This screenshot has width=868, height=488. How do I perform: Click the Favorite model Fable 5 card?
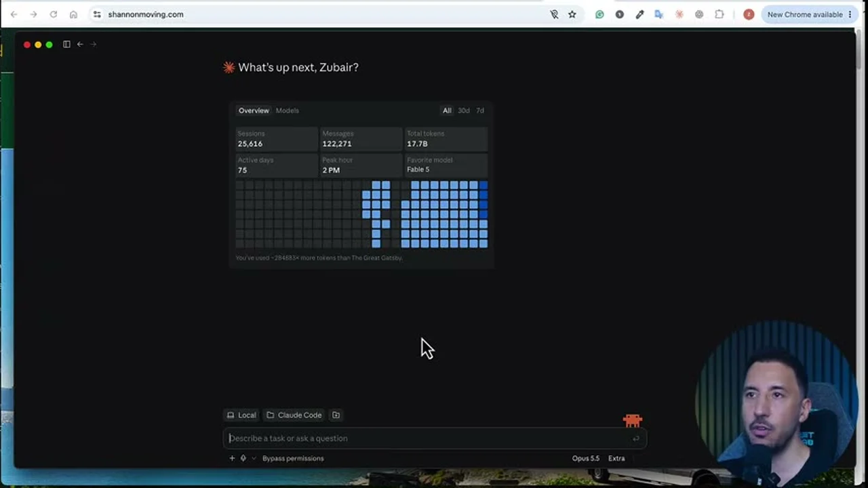[446, 165]
